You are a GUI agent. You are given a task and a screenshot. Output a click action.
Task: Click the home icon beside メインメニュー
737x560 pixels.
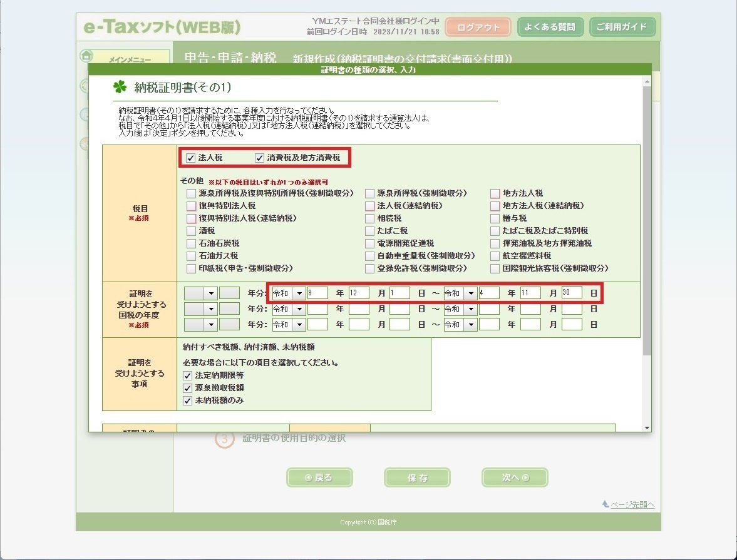pos(86,56)
